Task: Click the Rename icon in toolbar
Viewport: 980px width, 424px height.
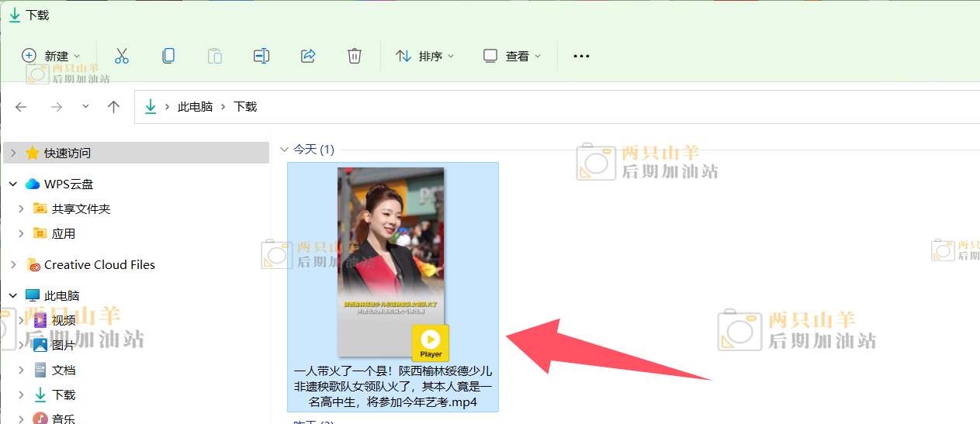Action: [261, 56]
